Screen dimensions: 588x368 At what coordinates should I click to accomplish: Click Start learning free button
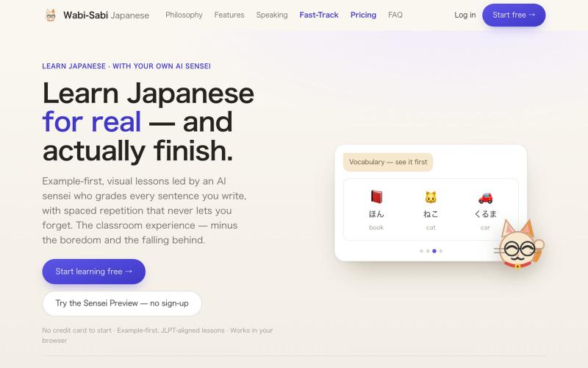(94, 272)
